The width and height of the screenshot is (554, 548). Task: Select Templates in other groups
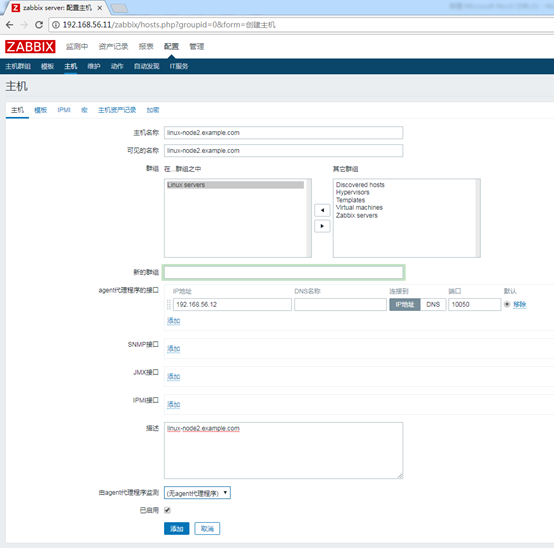[350, 200]
